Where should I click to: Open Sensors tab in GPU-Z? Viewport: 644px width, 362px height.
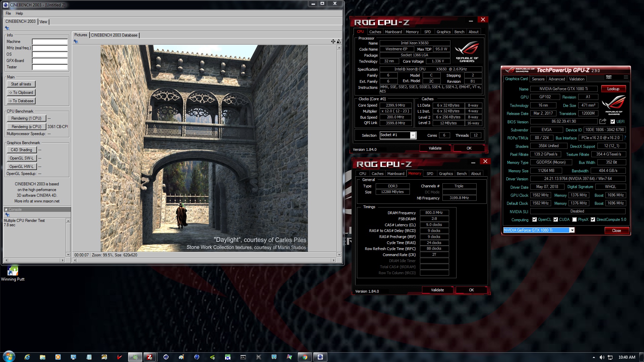coord(538,79)
